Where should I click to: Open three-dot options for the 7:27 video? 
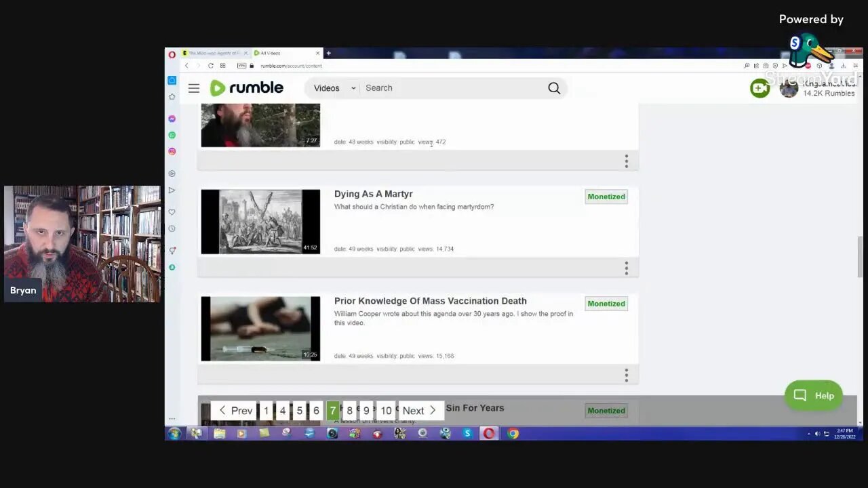[x=627, y=161]
